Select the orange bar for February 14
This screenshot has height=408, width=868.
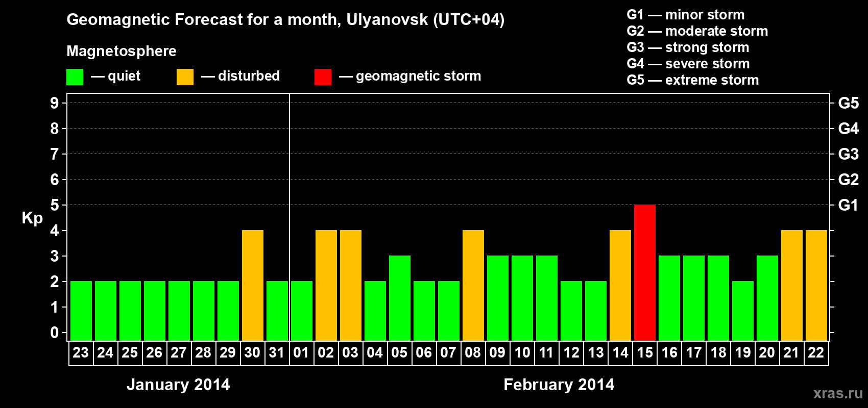[620, 286]
